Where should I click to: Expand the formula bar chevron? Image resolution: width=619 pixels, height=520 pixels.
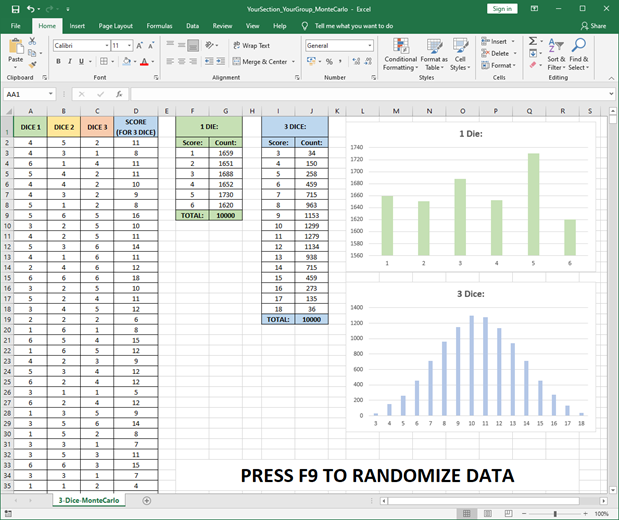[x=611, y=94]
